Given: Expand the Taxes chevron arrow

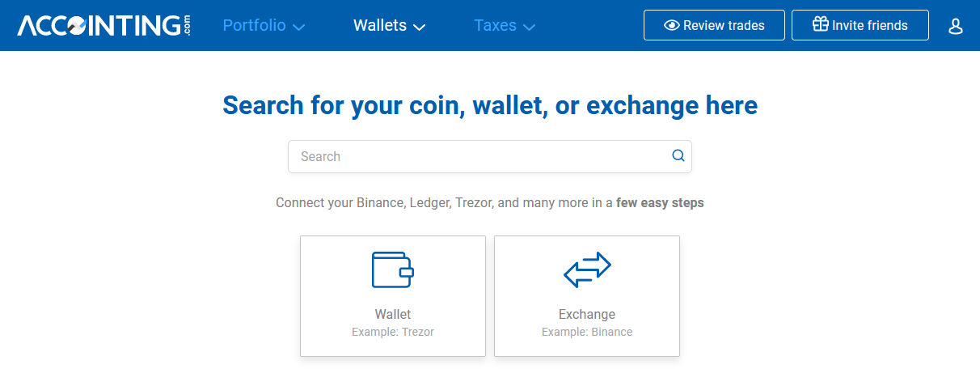Looking at the screenshot, I should coord(529,27).
